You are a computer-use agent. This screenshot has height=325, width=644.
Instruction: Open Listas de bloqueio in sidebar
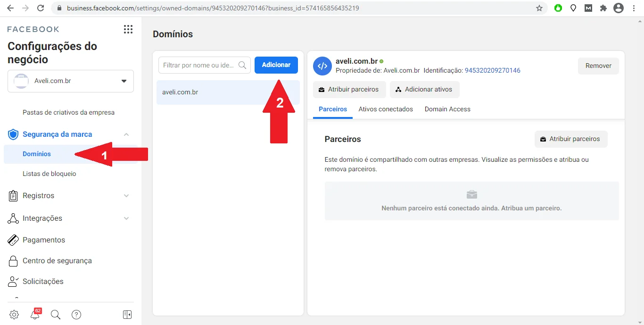pos(50,174)
